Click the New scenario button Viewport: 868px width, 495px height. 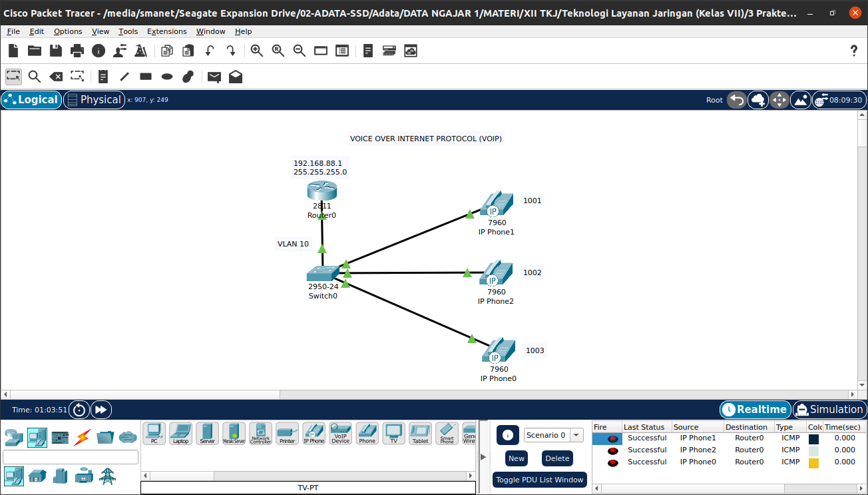point(517,458)
